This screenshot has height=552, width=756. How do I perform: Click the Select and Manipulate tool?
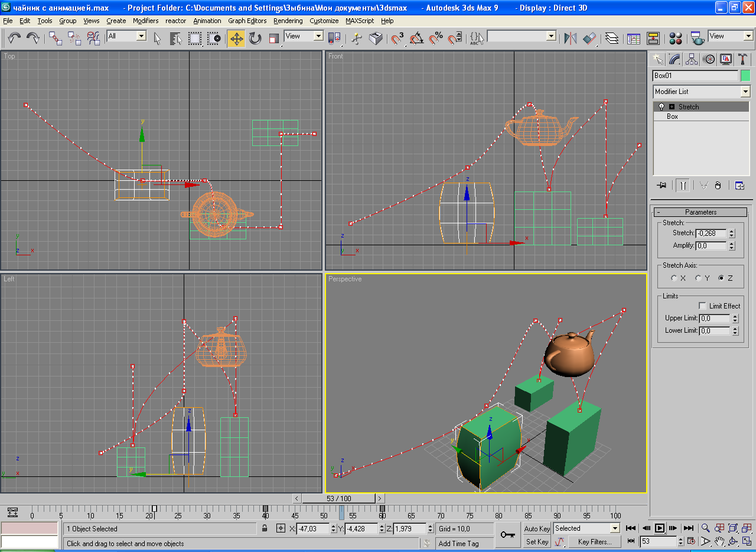pyautogui.click(x=357, y=38)
